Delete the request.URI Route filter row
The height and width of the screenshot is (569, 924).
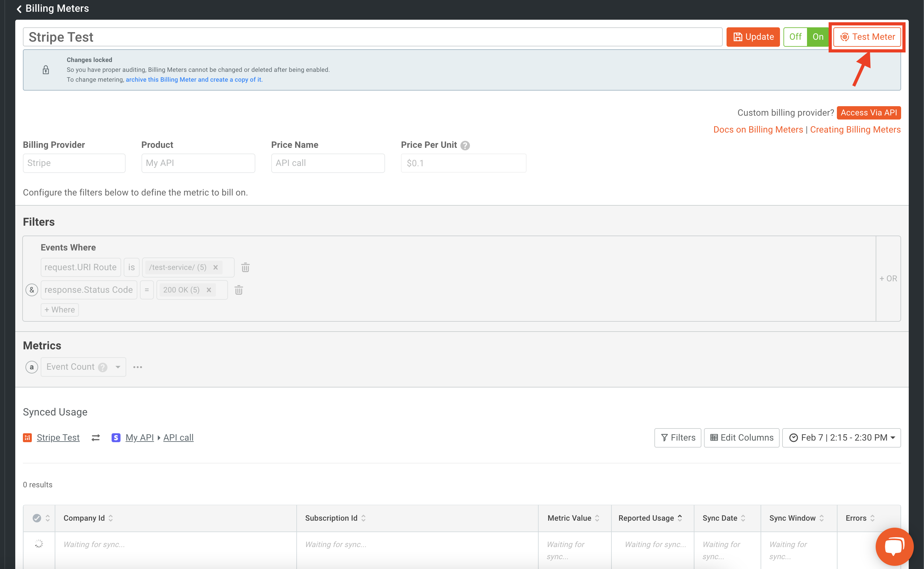click(245, 268)
